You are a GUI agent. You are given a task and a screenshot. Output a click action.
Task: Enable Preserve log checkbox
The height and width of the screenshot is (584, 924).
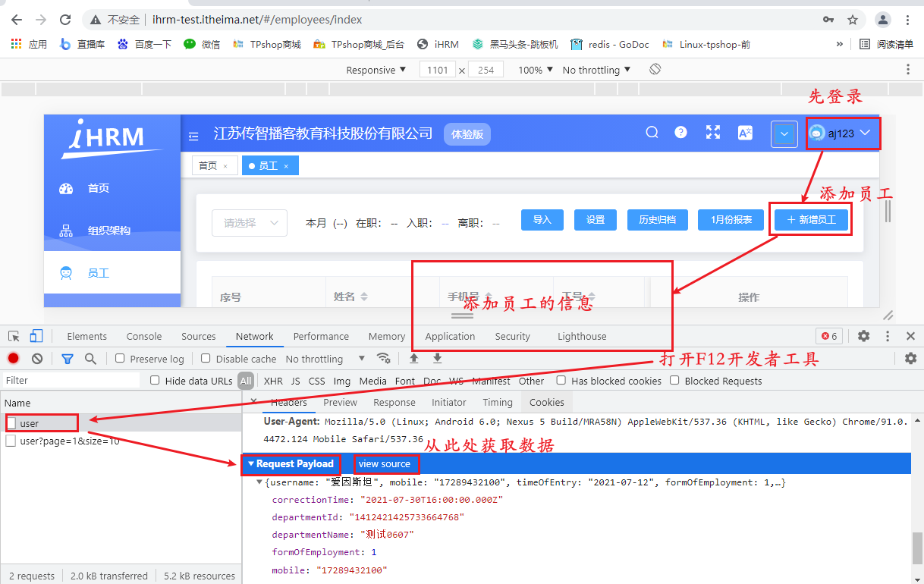pyautogui.click(x=120, y=359)
